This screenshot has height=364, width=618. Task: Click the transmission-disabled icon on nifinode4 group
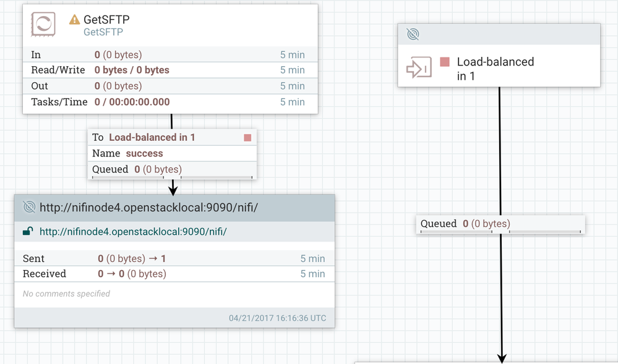coord(28,207)
